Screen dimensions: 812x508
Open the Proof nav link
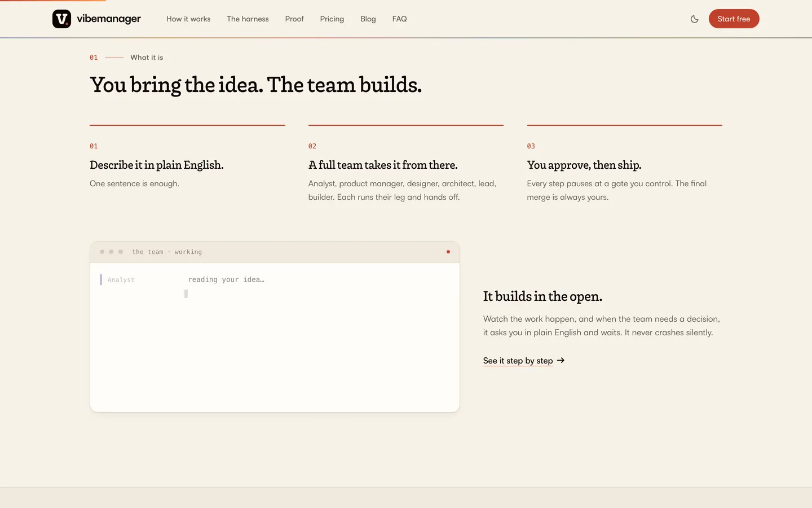click(x=294, y=19)
